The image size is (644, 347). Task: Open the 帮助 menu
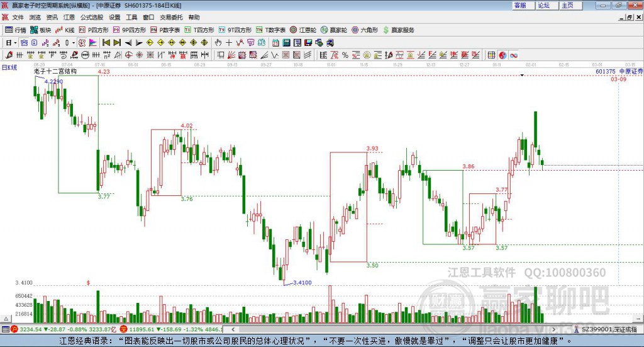point(194,17)
